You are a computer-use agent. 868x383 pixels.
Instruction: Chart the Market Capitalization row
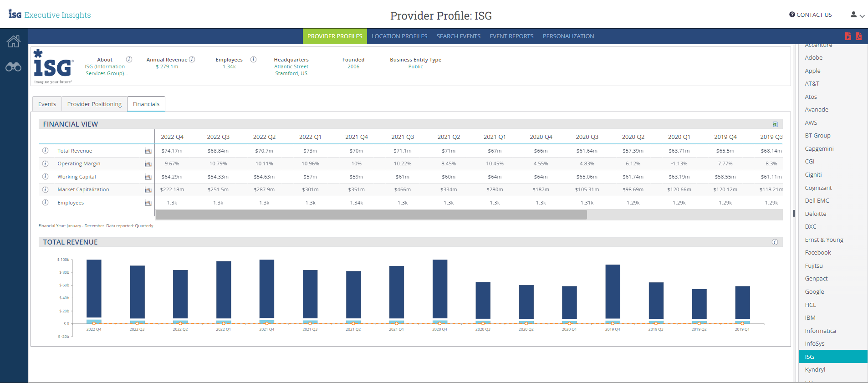pyautogui.click(x=148, y=189)
